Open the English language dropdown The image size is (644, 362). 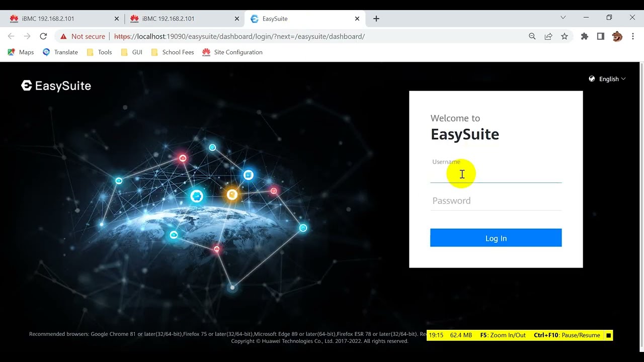(x=607, y=79)
